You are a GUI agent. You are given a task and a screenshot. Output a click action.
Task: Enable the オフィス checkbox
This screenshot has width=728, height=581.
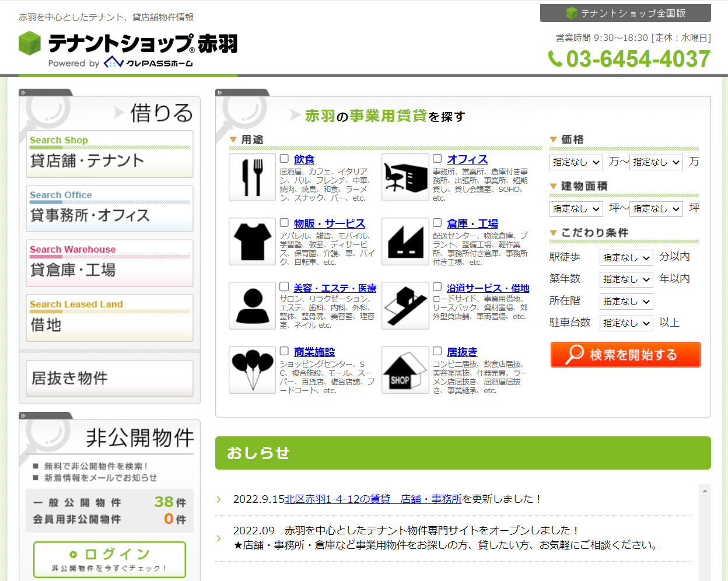(437, 159)
